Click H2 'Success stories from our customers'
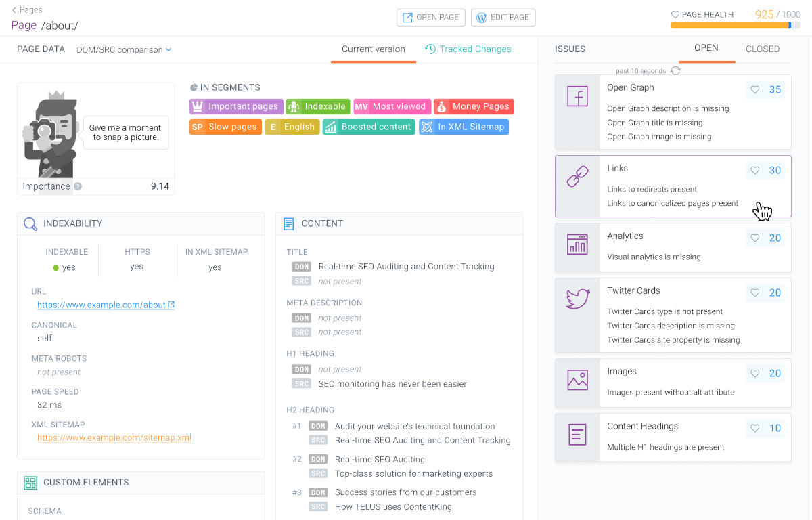Screen dimensions: 812x520 coord(405,492)
